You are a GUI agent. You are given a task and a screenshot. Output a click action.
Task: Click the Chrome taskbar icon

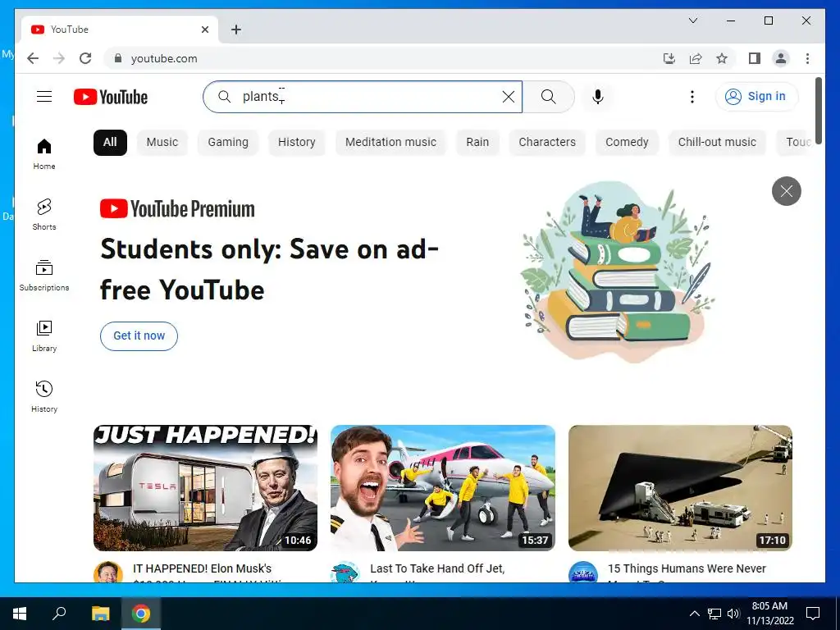click(141, 614)
